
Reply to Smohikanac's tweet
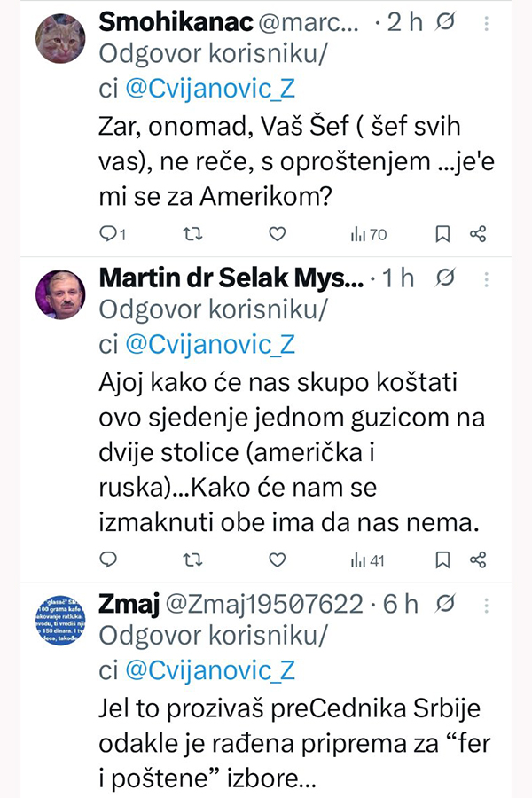coord(109,234)
